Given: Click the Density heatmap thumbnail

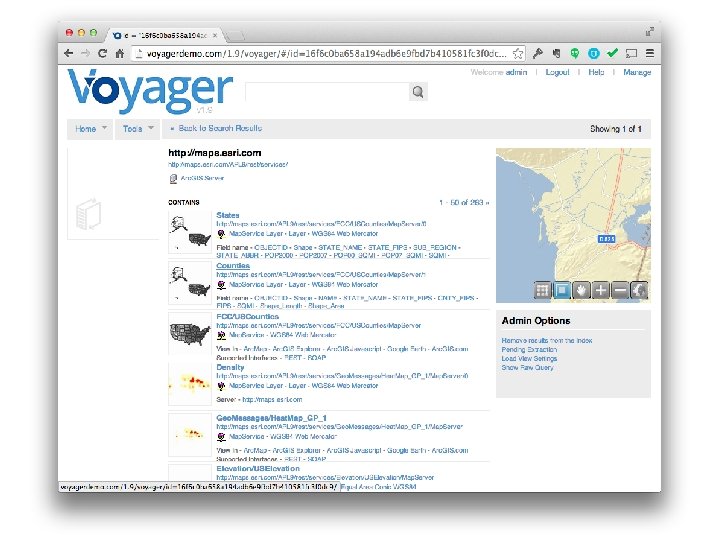Looking at the screenshot, I should point(190,384).
